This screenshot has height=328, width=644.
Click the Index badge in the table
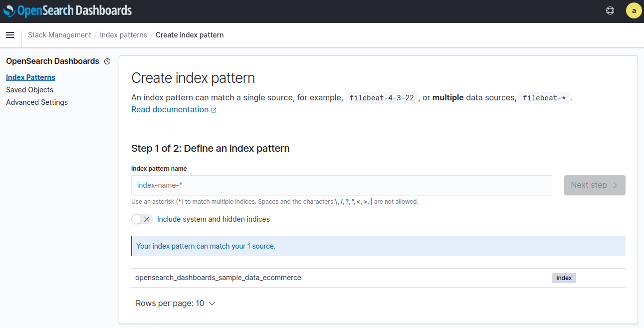click(x=564, y=278)
